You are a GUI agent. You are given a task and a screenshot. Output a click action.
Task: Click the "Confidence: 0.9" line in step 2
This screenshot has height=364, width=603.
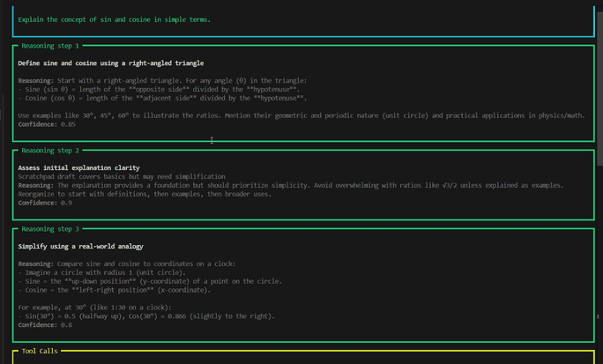coord(45,203)
